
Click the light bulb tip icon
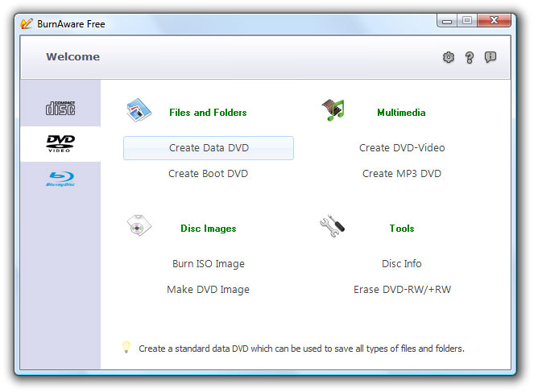click(126, 347)
